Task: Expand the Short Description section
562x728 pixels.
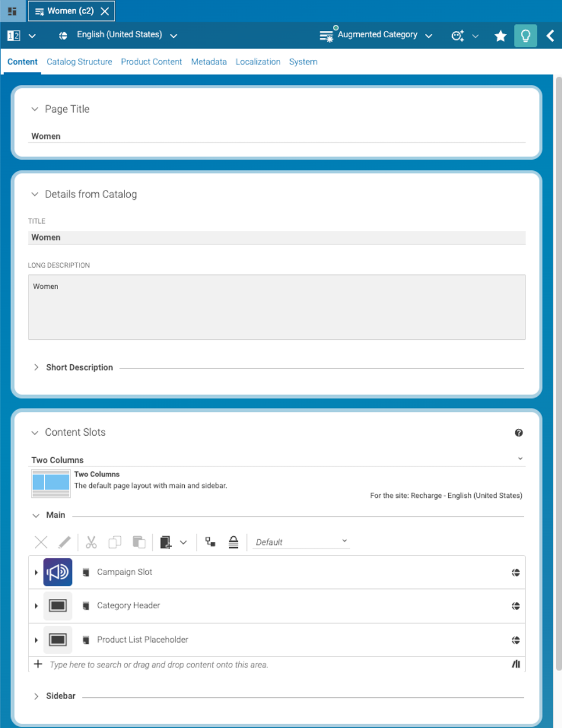Action: (37, 367)
